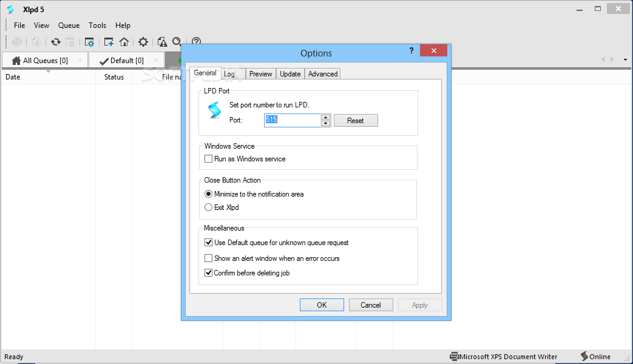The width and height of the screenshot is (633, 364).
Task: Click the Log warning-page toolbar icon
Action: 162,42
